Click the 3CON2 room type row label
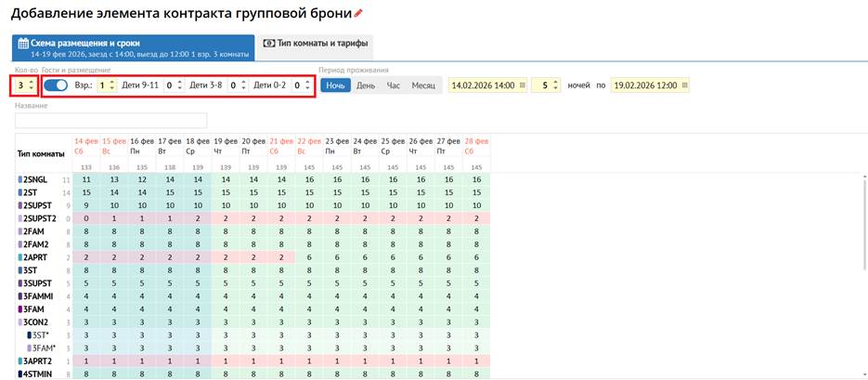Viewport: 868px width, 380px height. [x=36, y=321]
